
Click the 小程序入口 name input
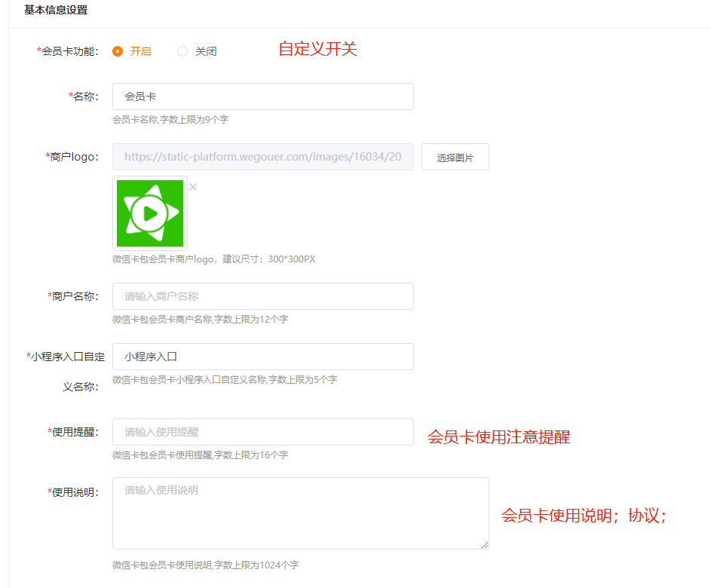[x=263, y=357]
